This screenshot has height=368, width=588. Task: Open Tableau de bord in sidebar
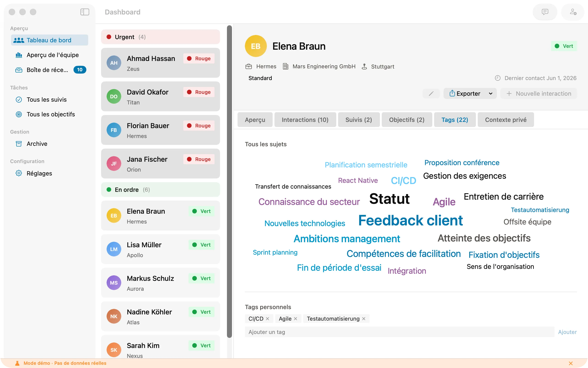(49, 40)
